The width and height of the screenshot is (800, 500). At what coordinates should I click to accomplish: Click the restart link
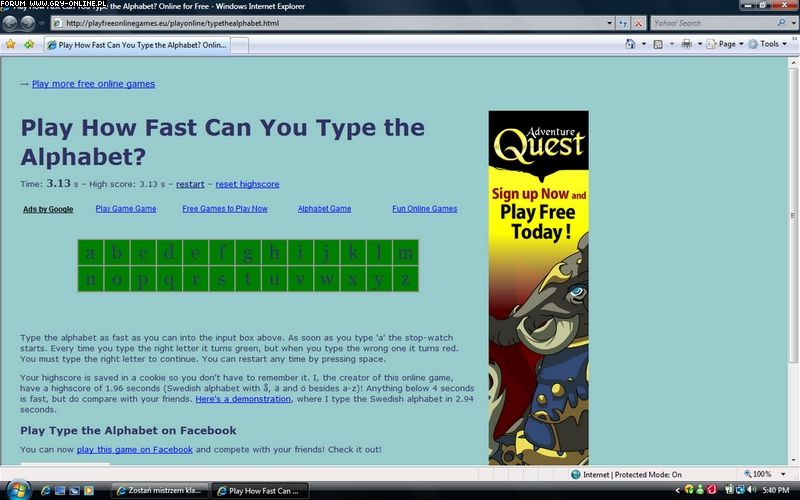(190, 184)
